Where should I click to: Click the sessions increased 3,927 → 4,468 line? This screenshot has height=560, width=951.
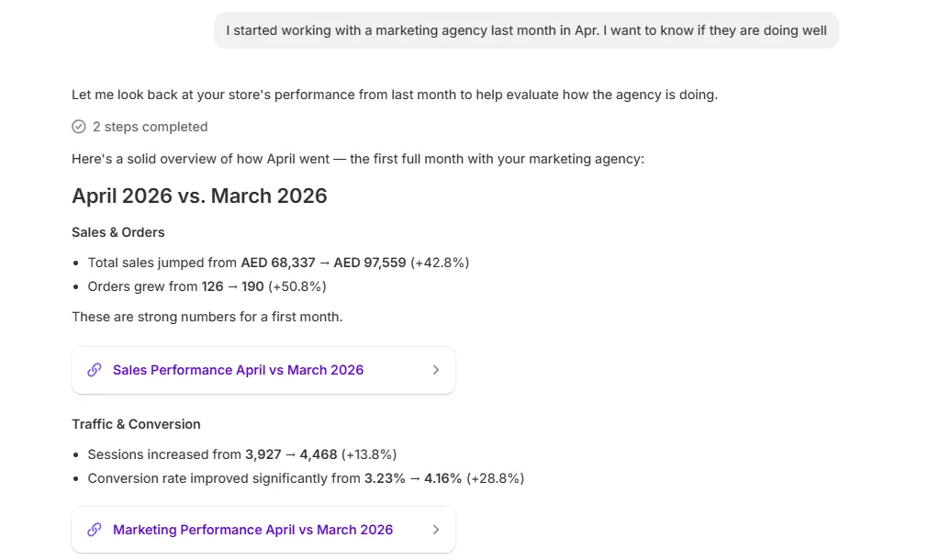[242, 454]
